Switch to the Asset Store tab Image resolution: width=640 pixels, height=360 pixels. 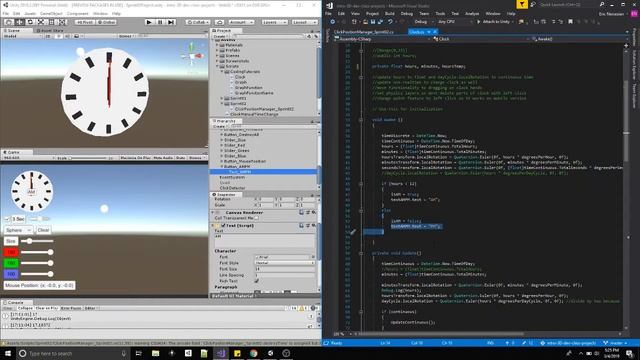tap(50, 31)
